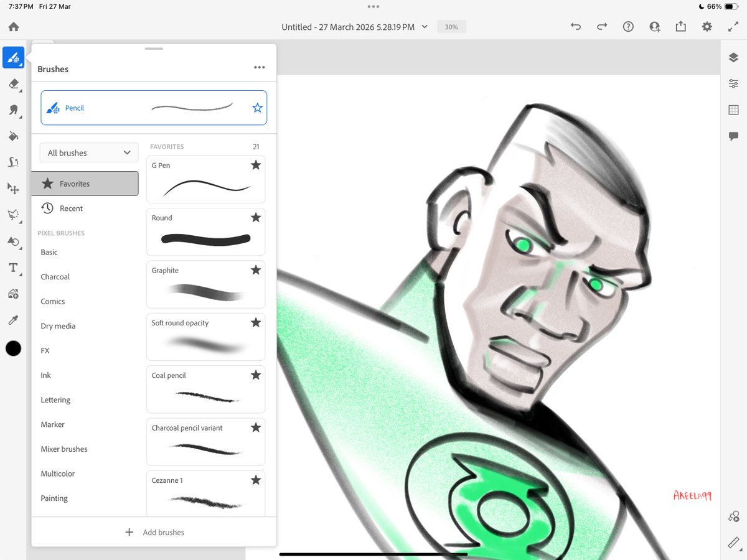
Task: Open the Precision grid panel
Action: (x=733, y=110)
